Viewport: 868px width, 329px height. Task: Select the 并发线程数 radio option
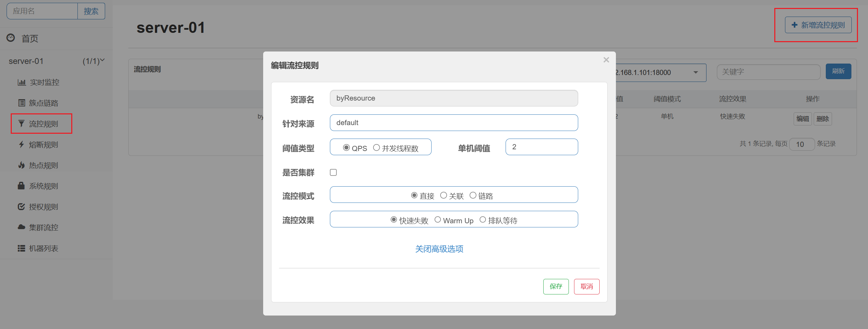click(x=376, y=148)
